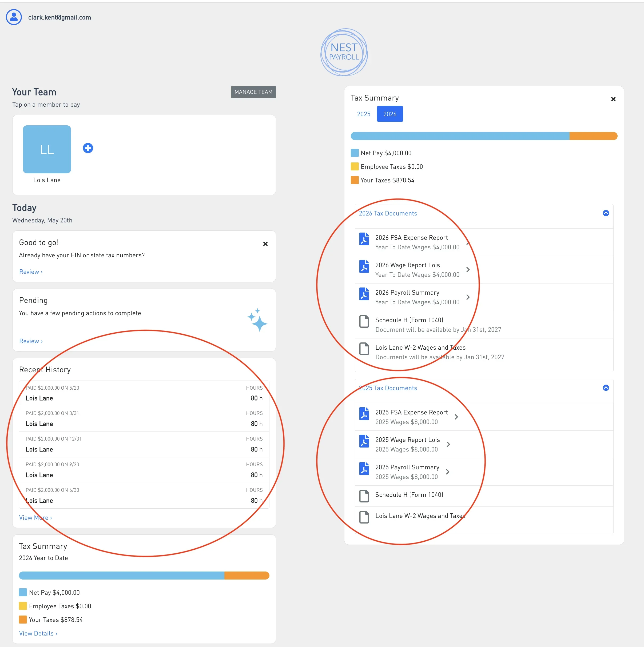
Task: Click 'Wednesday, May 20th' date text
Action: (42, 220)
